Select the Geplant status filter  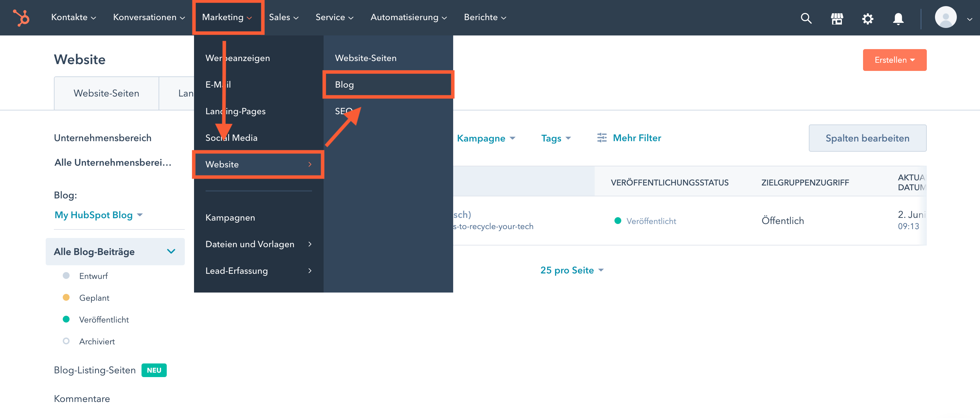pyautogui.click(x=94, y=297)
